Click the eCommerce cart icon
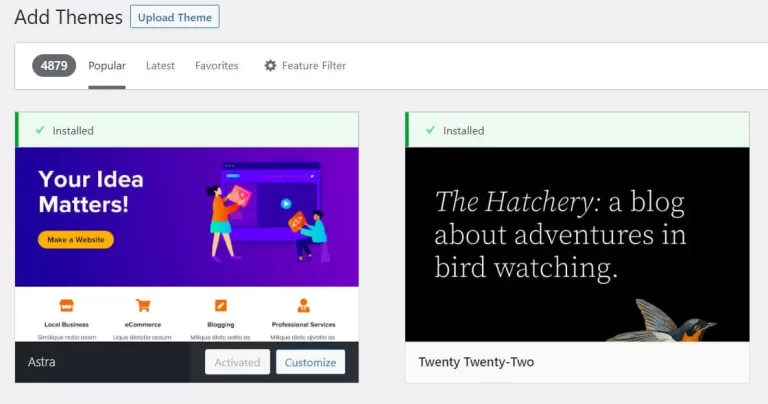Viewport: 768px width, 404px height. pyautogui.click(x=143, y=306)
